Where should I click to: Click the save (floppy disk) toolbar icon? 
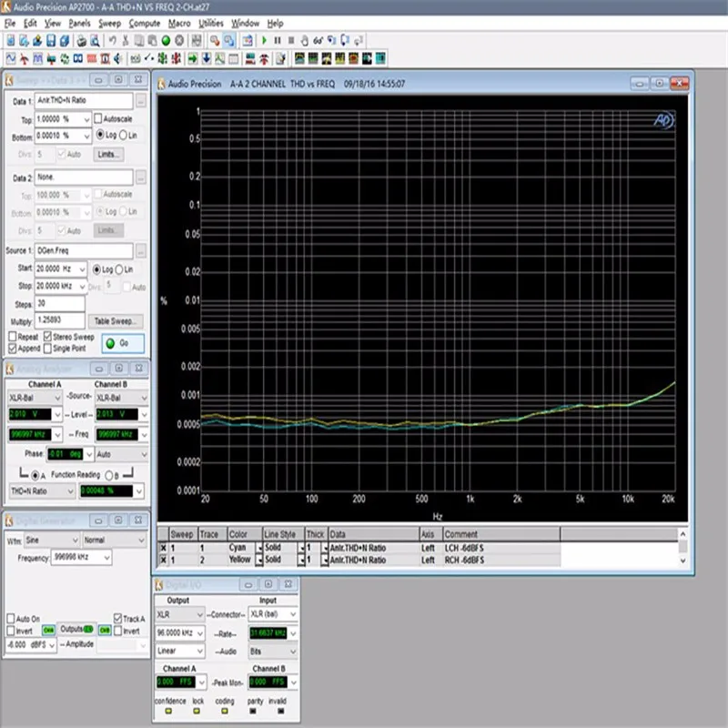pyautogui.click(x=51, y=41)
